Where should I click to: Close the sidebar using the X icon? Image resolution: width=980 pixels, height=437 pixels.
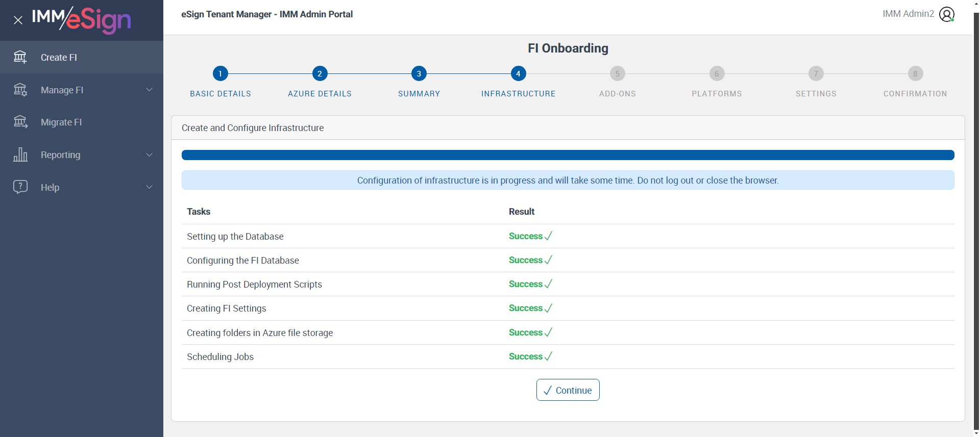(18, 20)
